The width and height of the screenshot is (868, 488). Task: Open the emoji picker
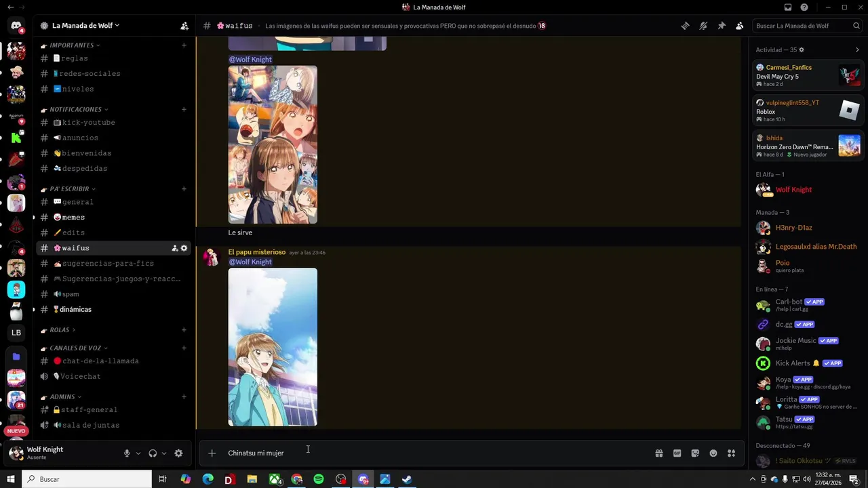(713, 453)
